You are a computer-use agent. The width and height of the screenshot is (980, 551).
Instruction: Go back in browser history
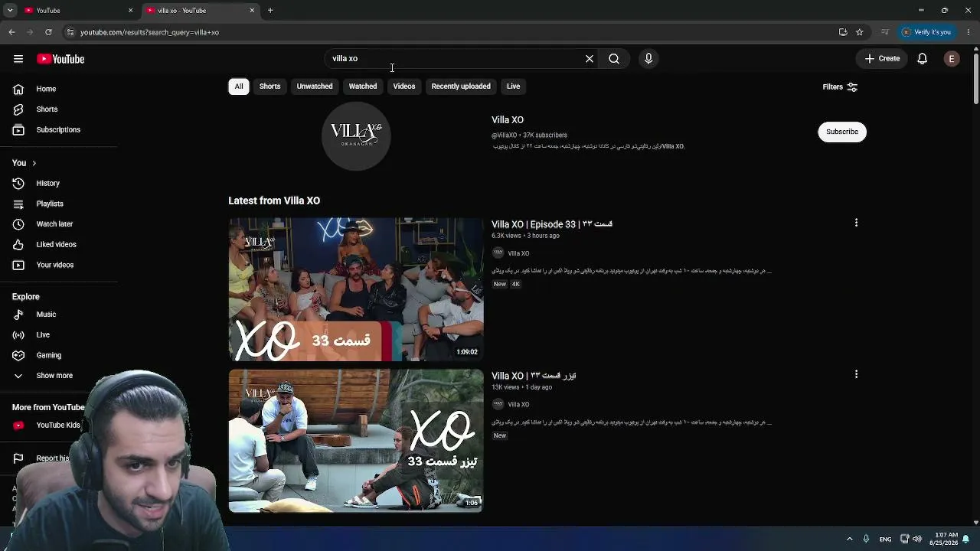pos(11,32)
